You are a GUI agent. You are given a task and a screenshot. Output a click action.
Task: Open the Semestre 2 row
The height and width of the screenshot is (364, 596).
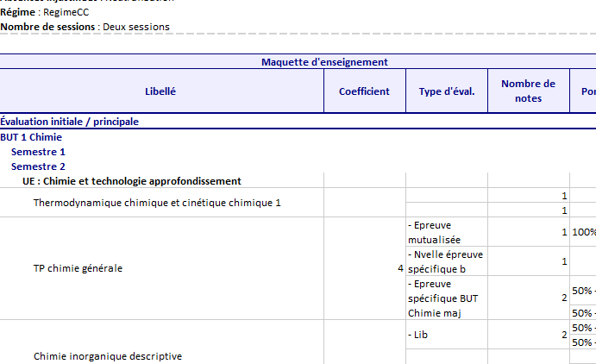[38, 166]
